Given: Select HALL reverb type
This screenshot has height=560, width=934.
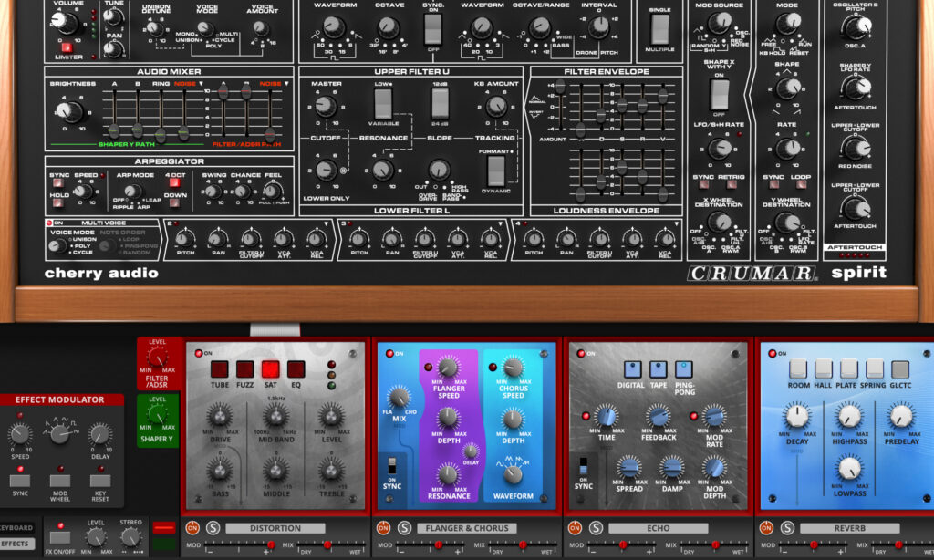Looking at the screenshot, I should click(824, 368).
